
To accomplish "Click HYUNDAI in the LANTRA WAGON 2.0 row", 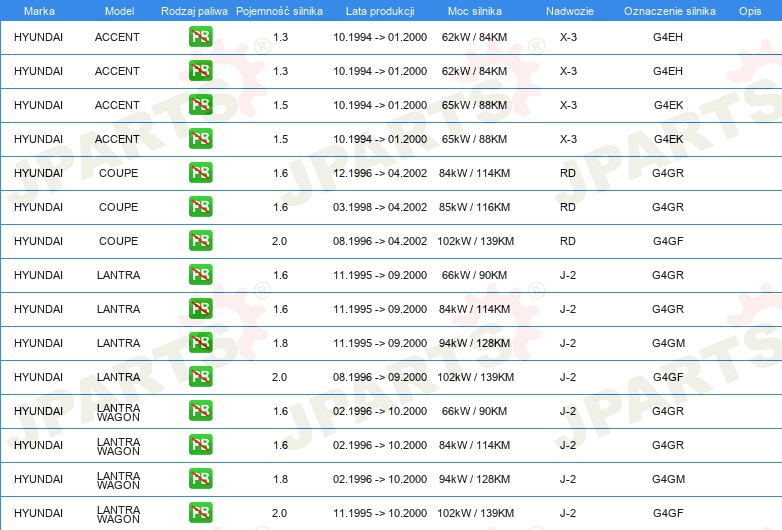I will (x=38, y=513).
